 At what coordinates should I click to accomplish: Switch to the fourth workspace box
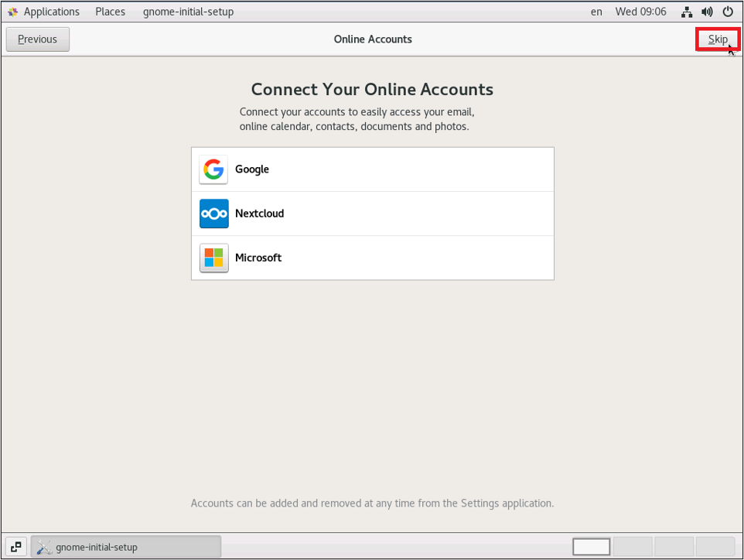click(x=715, y=547)
